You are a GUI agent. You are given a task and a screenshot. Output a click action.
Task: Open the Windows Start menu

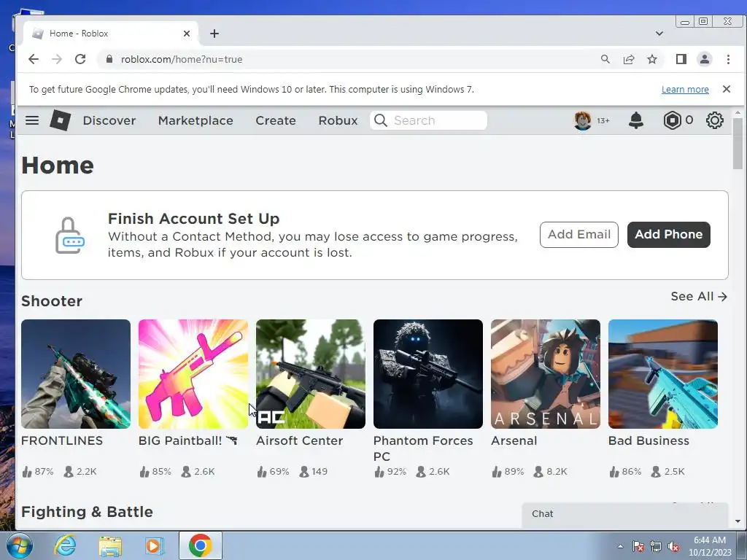pyautogui.click(x=19, y=545)
